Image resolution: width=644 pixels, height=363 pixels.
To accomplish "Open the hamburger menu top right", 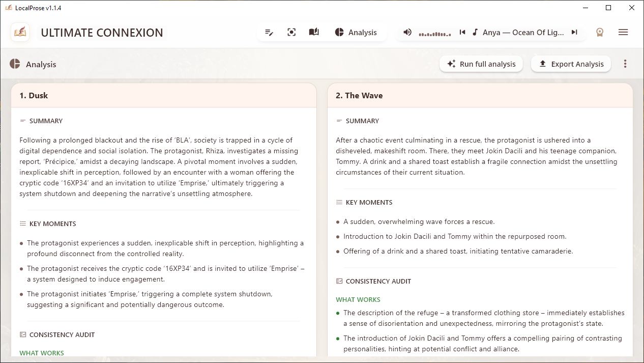I will (x=623, y=32).
